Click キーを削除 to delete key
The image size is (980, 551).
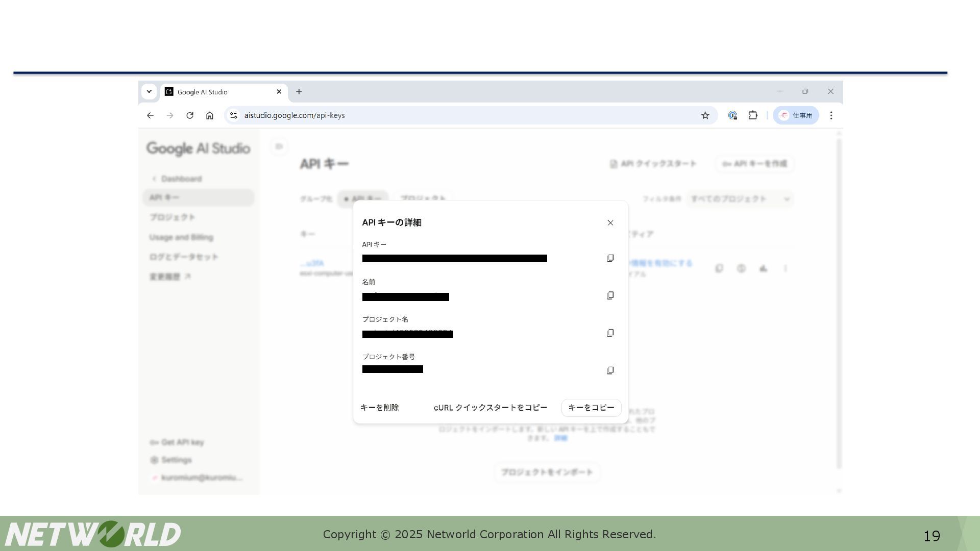(x=380, y=408)
